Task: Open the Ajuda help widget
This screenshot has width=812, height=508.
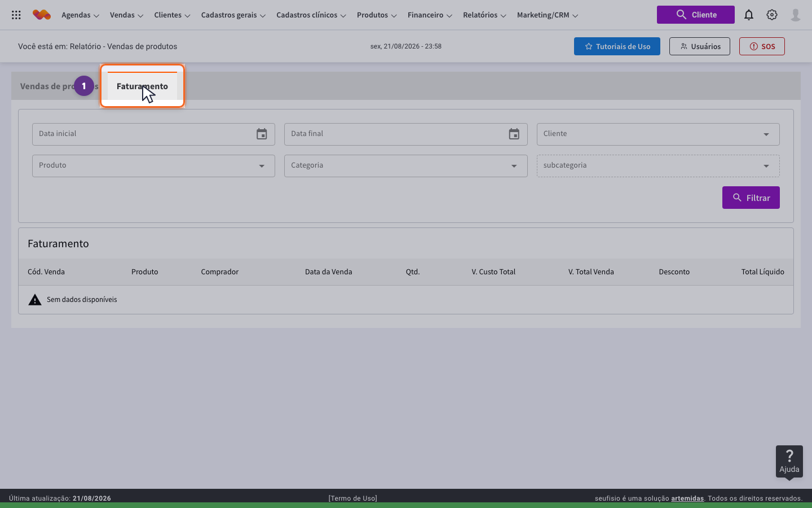Action: (x=789, y=461)
